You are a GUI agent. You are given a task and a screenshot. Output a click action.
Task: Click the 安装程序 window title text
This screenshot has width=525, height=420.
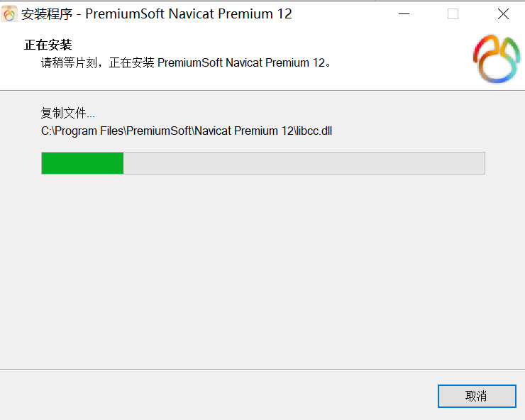[47, 14]
